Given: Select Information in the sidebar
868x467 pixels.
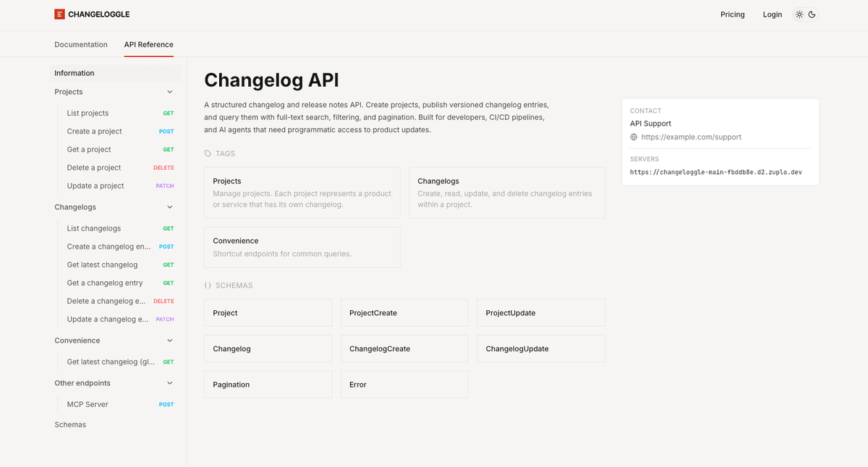Looking at the screenshot, I should (74, 72).
